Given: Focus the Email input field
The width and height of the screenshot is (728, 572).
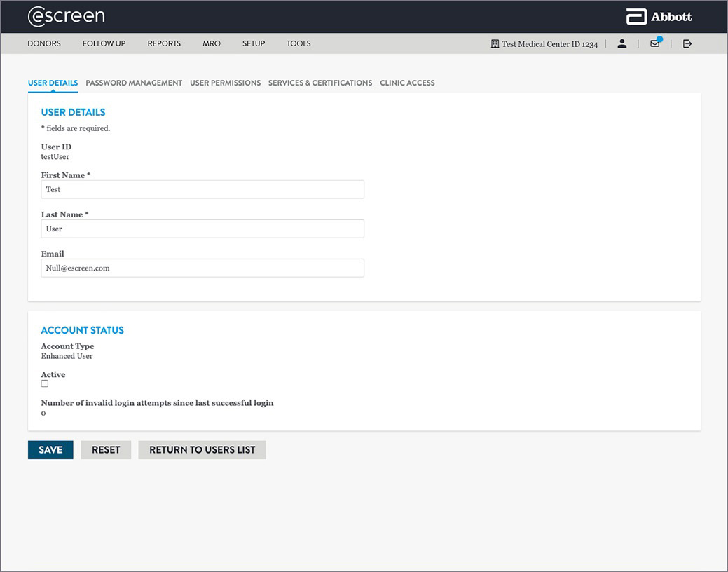Looking at the screenshot, I should tap(202, 268).
